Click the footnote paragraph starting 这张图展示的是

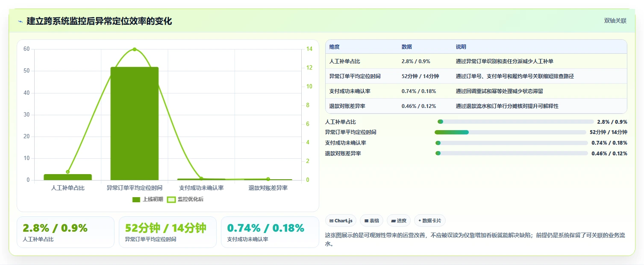click(x=475, y=240)
